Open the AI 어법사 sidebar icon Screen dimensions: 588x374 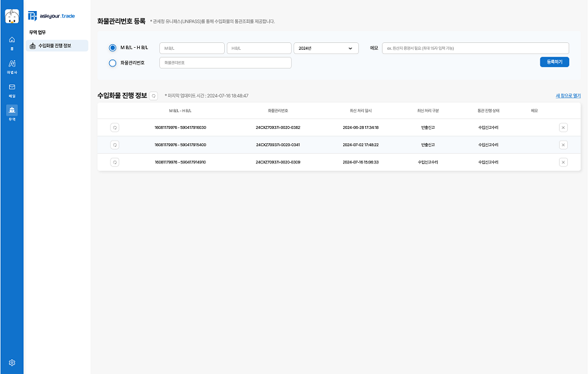(12, 65)
